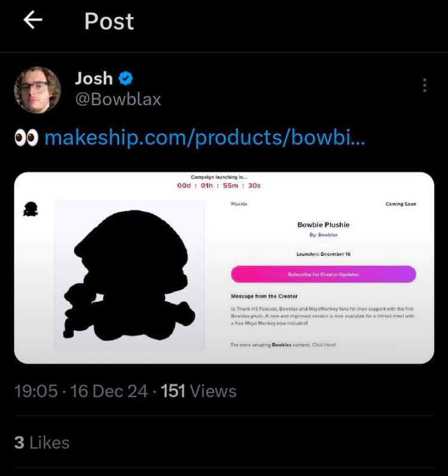Click the eyes emoji in post
Viewport: 448px width, 476px height.
point(26,138)
